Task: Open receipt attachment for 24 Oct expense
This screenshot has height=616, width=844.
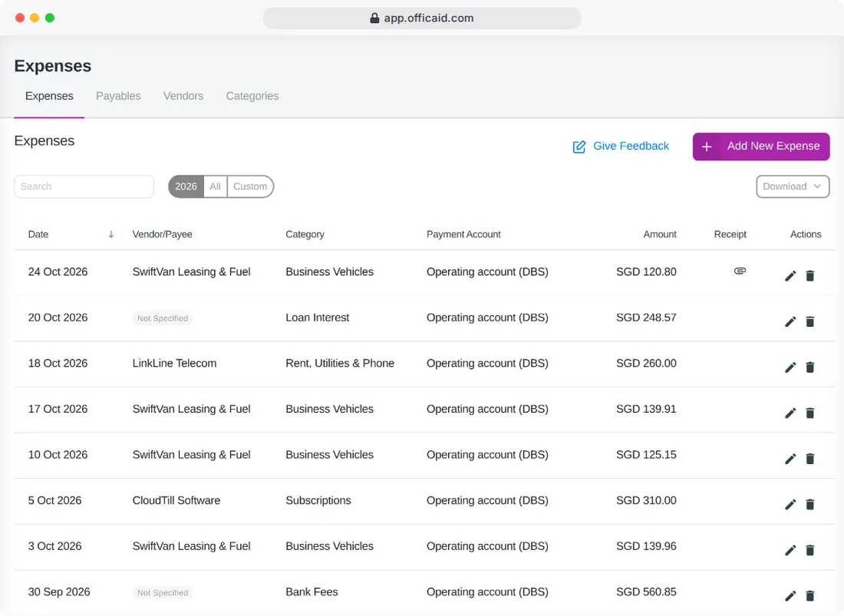Action: (x=740, y=271)
